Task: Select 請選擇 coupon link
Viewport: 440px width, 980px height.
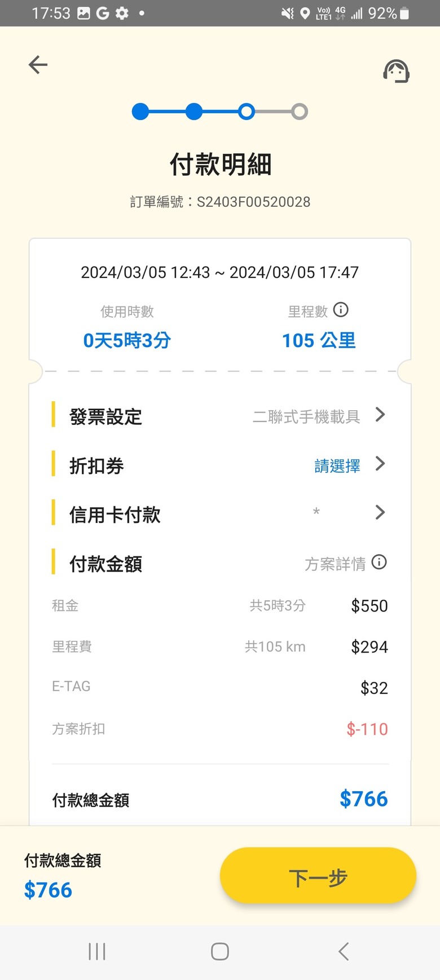Action: pos(337,466)
